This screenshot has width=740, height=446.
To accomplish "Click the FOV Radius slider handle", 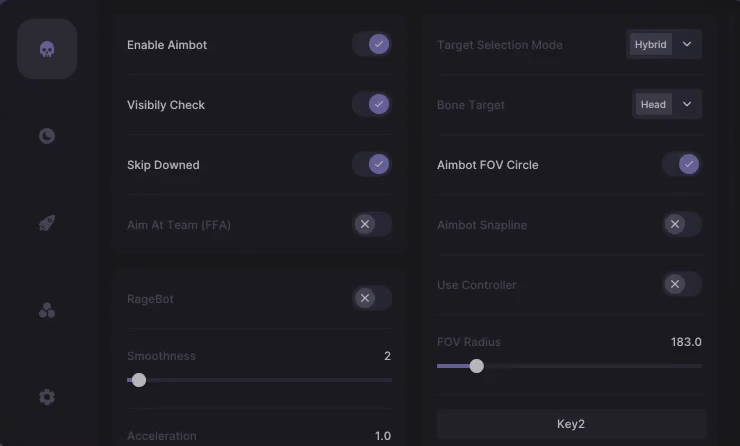I will point(477,366).
